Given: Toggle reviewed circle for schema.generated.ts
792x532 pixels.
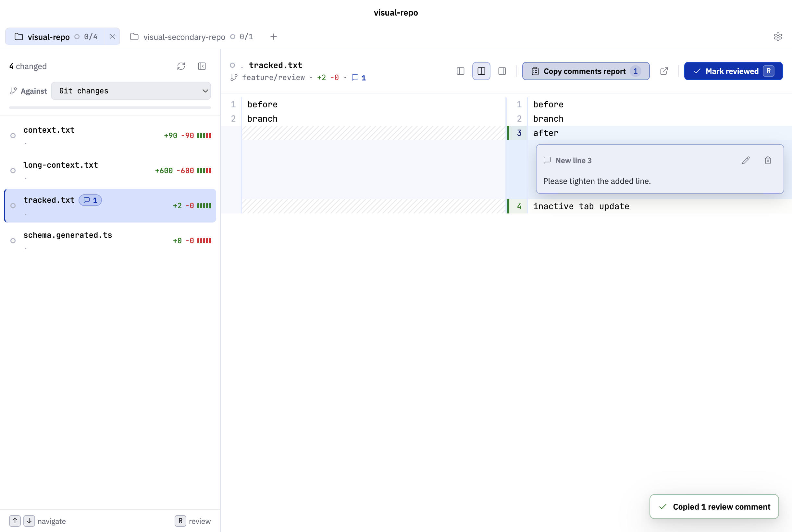Looking at the screenshot, I should coord(13,241).
